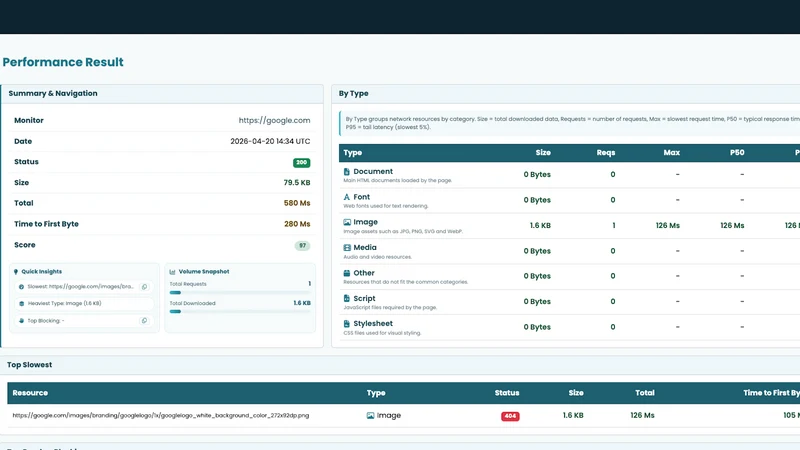Click the Total value 580 Ms
Viewport: 800px width, 450px height.
(297, 203)
